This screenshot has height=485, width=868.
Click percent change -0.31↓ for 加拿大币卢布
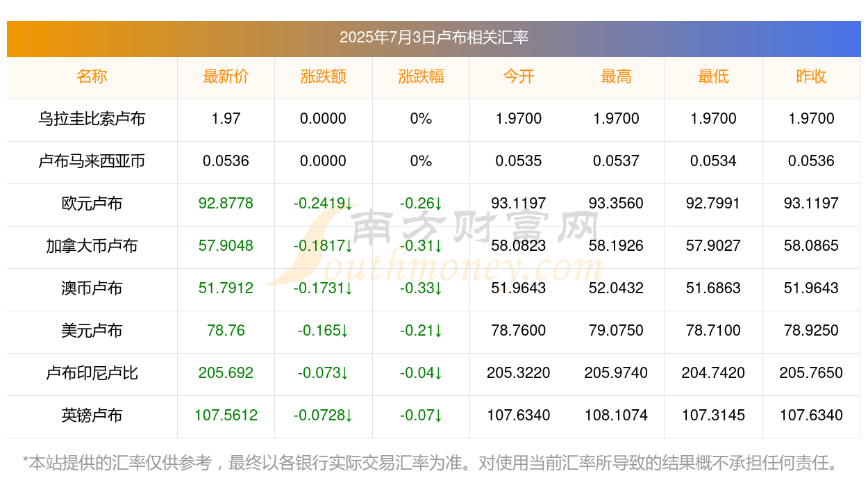(421, 246)
